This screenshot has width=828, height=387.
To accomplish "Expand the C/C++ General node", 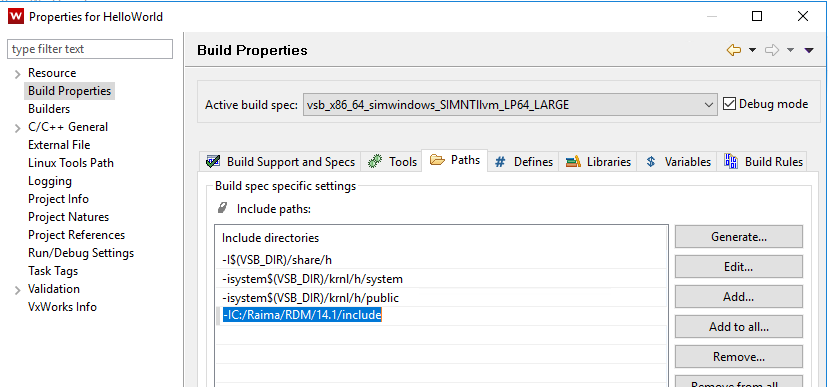I will click(x=17, y=128).
